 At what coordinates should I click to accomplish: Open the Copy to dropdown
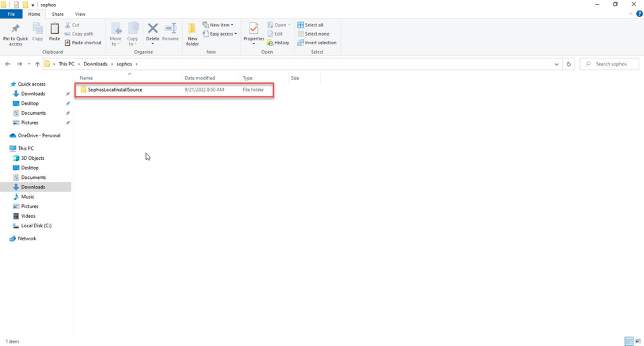(x=133, y=34)
